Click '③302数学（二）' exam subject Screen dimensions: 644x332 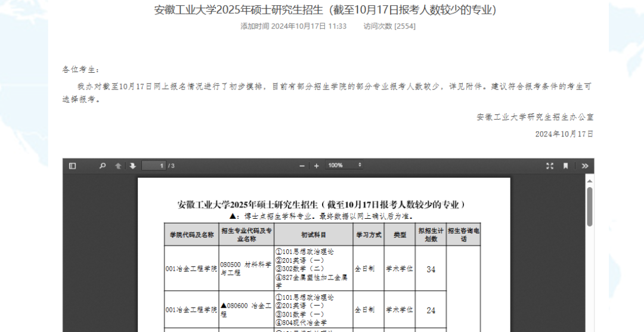tap(300, 269)
